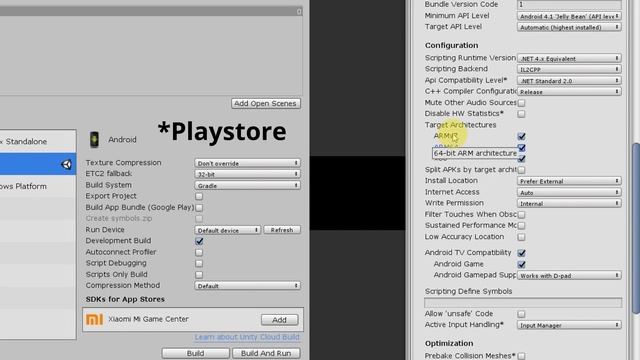The image size is (640, 360).
Task: Uncheck Development Build
Action: [199, 241]
